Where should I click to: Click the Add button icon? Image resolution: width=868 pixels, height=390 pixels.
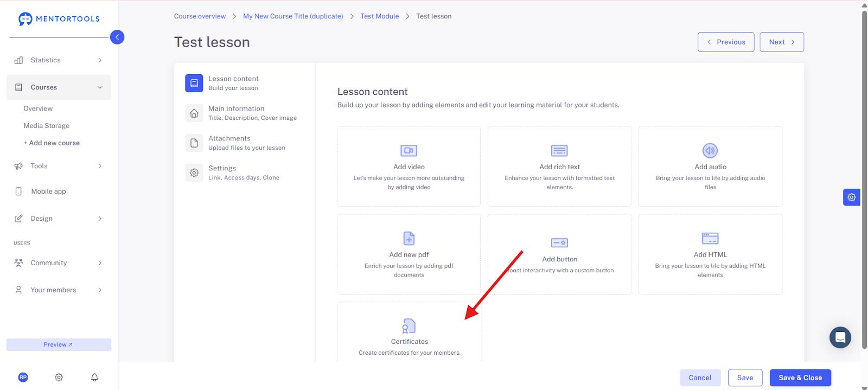pyautogui.click(x=559, y=242)
